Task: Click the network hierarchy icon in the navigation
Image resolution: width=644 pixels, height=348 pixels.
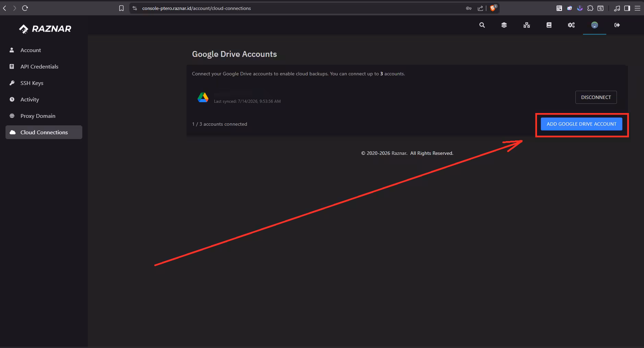Action: pyautogui.click(x=527, y=25)
